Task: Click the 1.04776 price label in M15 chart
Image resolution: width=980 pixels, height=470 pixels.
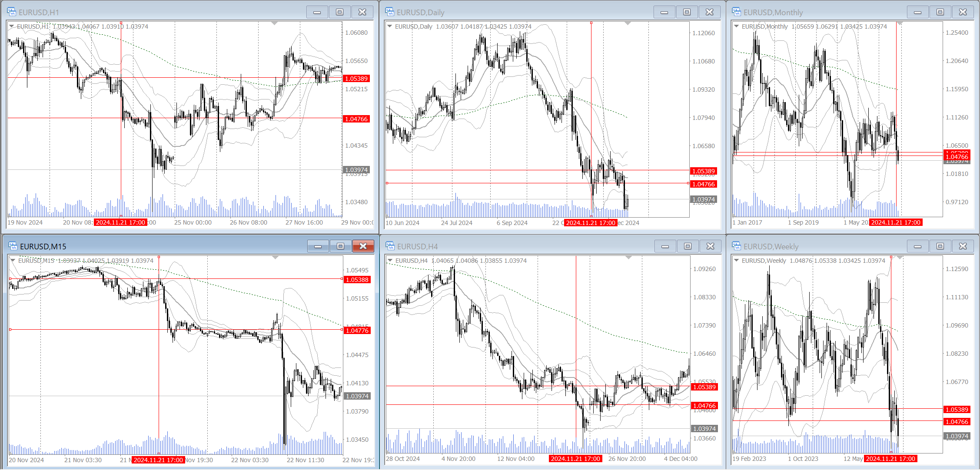Action: coord(357,331)
